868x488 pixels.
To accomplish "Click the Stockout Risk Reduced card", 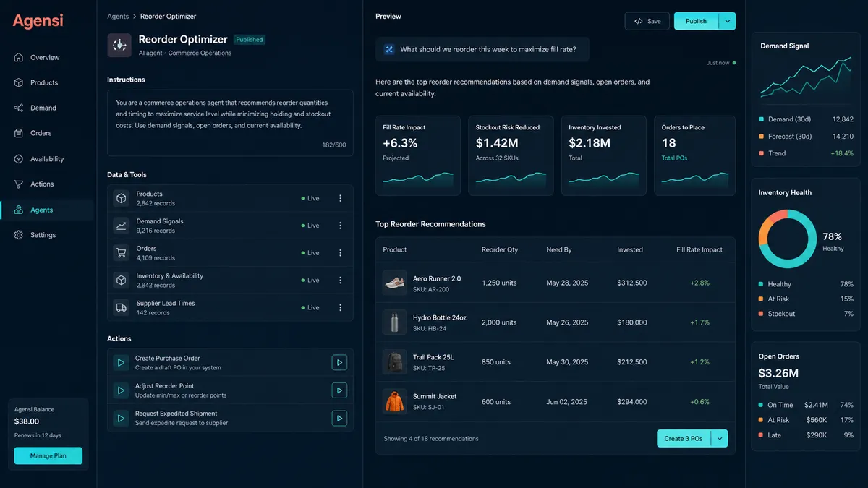I will [x=511, y=156].
